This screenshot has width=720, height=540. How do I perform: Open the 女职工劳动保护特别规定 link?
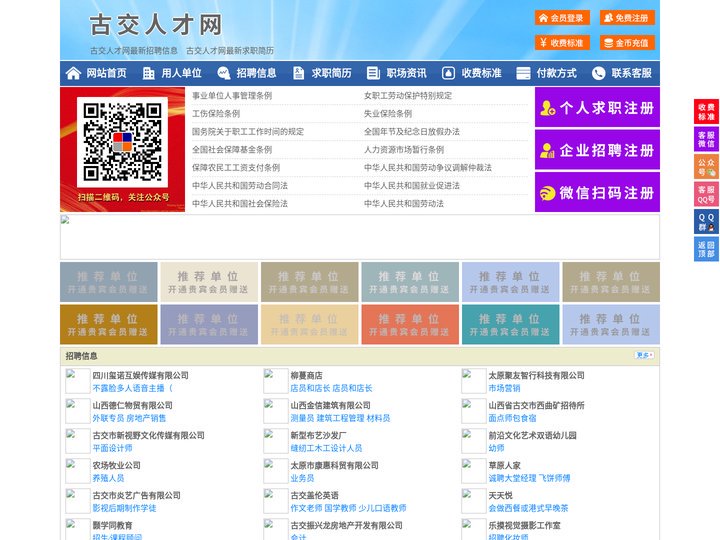click(408, 96)
